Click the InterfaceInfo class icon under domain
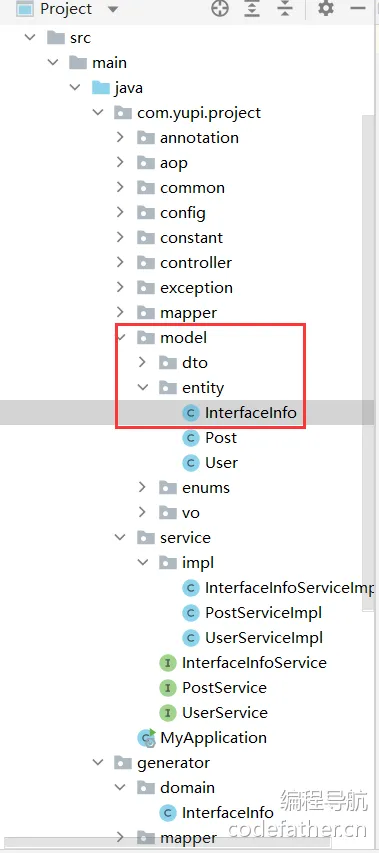The image size is (379, 853). click(x=168, y=813)
